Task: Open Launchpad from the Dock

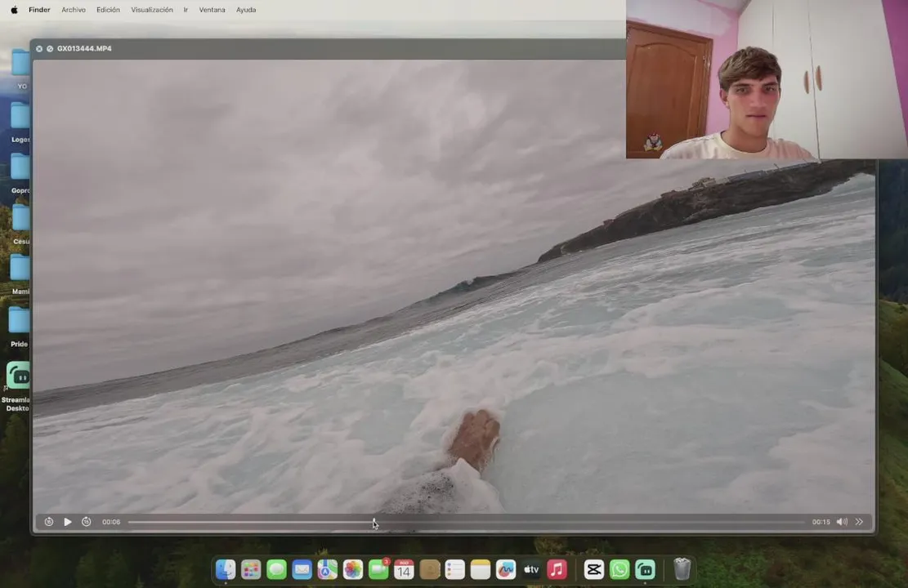Action: [252, 569]
